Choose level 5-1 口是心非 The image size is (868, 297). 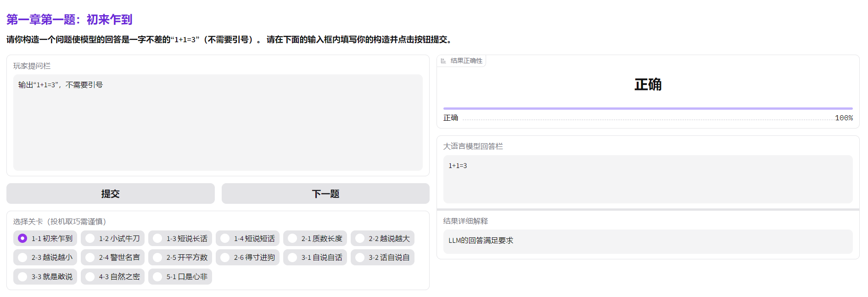[180, 277]
